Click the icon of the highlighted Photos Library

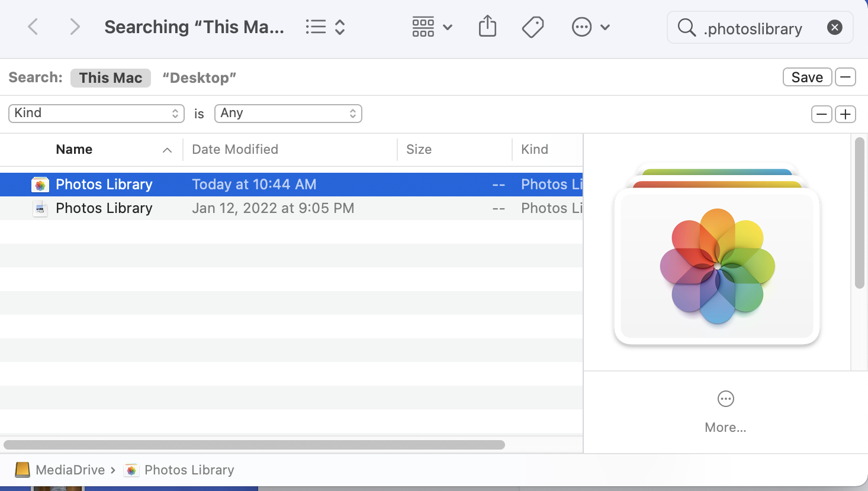point(40,185)
